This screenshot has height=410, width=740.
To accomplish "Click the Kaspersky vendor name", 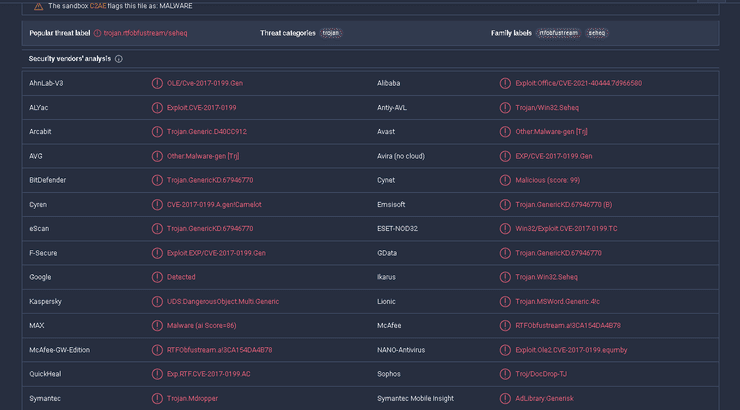I will pyautogui.click(x=45, y=301).
